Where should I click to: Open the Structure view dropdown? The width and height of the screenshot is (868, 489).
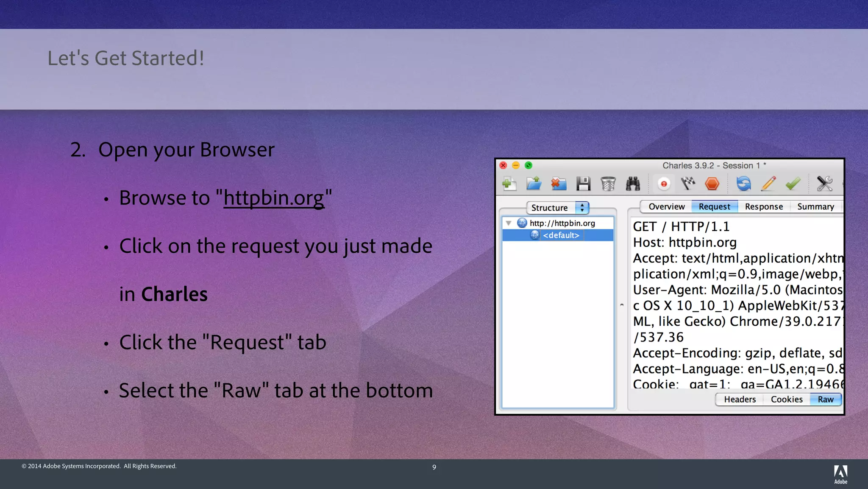tap(557, 208)
